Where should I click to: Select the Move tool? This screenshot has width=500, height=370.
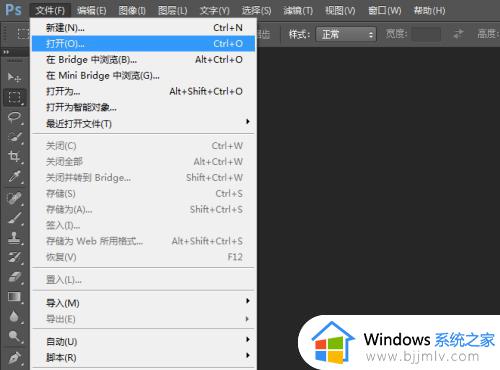pyautogui.click(x=14, y=78)
